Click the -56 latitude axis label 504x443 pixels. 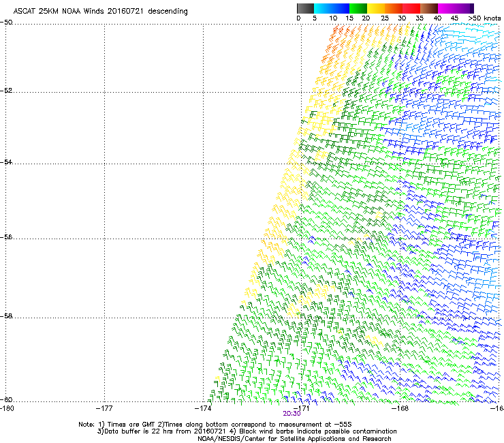tap(6, 236)
